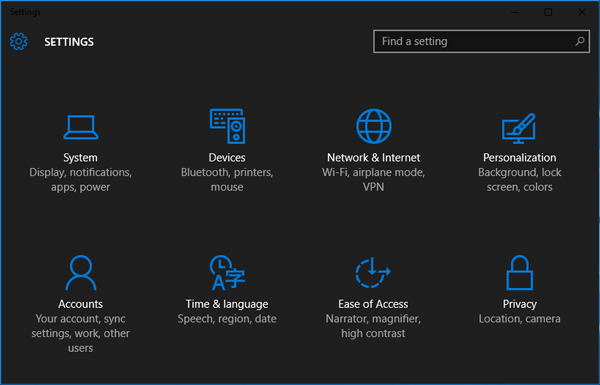Open the System laptop icon
The width and height of the screenshot is (600, 385).
coord(81,127)
